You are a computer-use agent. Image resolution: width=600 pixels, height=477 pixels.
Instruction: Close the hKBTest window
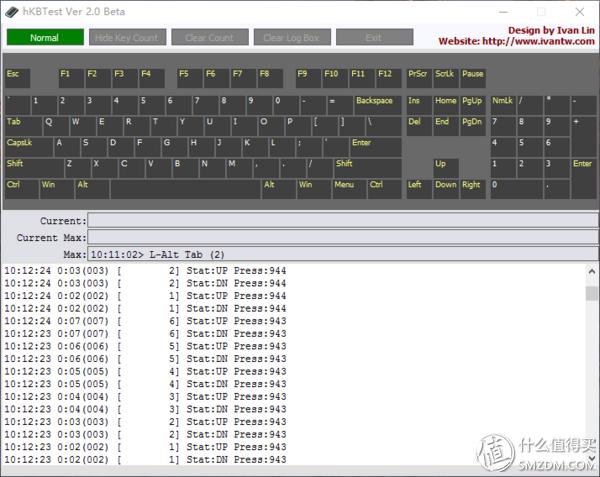click(580, 12)
